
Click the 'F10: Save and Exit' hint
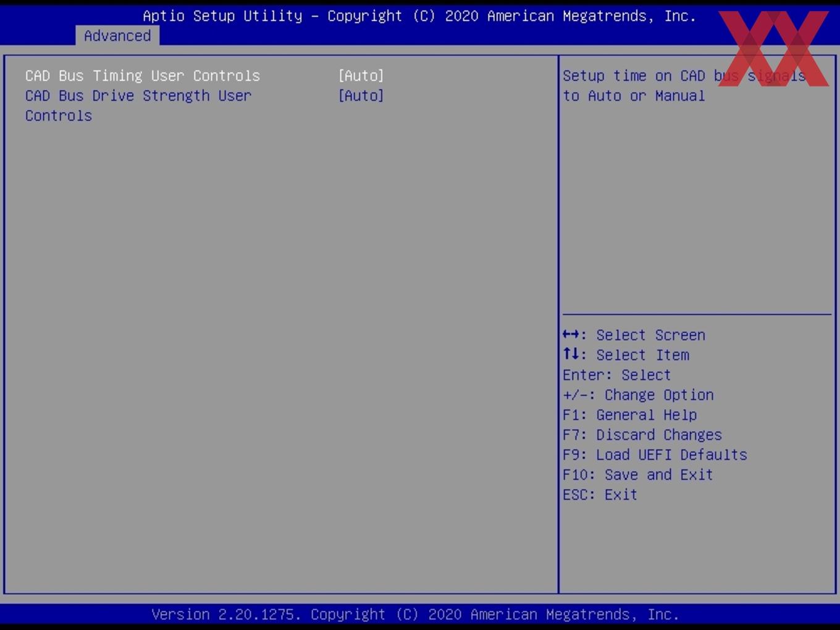638,474
